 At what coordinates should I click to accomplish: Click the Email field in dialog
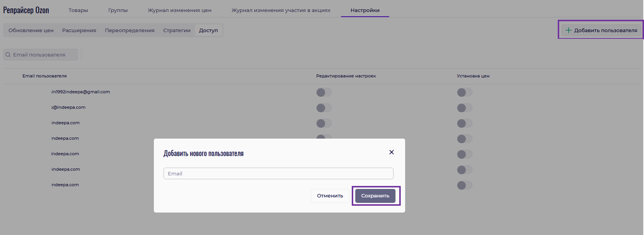pos(278,174)
